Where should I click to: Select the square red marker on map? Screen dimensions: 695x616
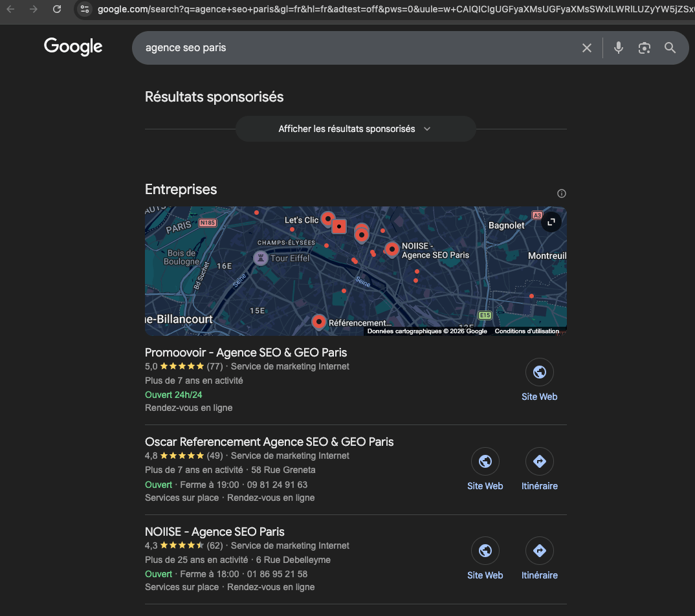pyautogui.click(x=339, y=226)
